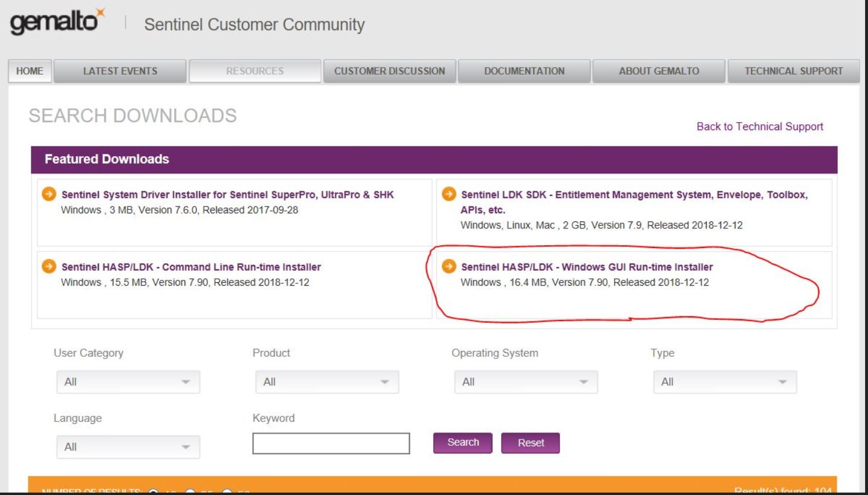Click the text "Windows , 3 MB, Version 7.6.0, Released 2017-09-28"

(180, 210)
